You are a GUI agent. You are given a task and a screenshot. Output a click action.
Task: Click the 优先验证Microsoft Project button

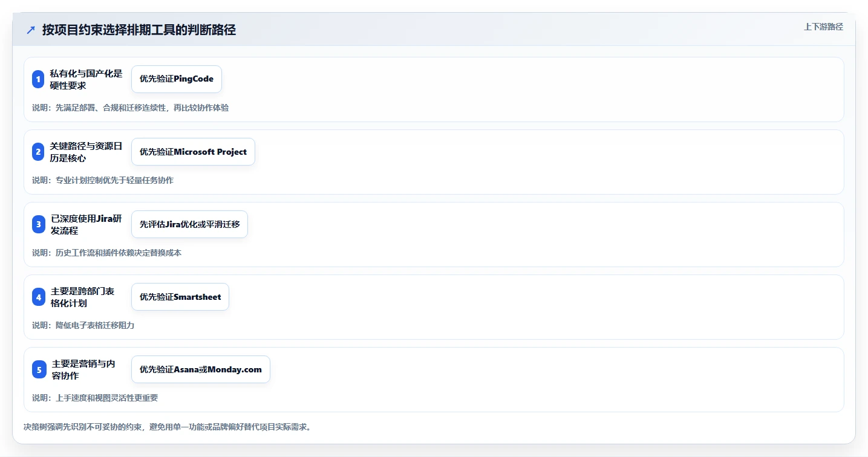pyautogui.click(x=193, y=152)
